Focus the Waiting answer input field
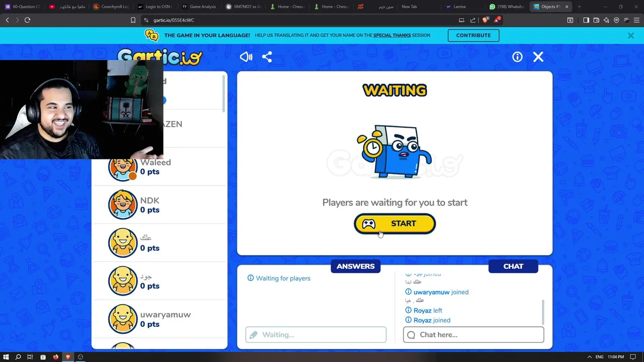 pyautogui.click(x=316, y=335)
